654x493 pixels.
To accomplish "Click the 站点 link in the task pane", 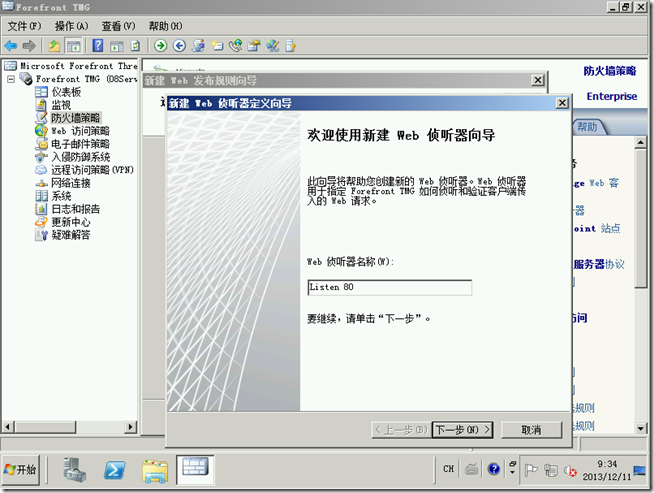I will [x=611, y=228].
